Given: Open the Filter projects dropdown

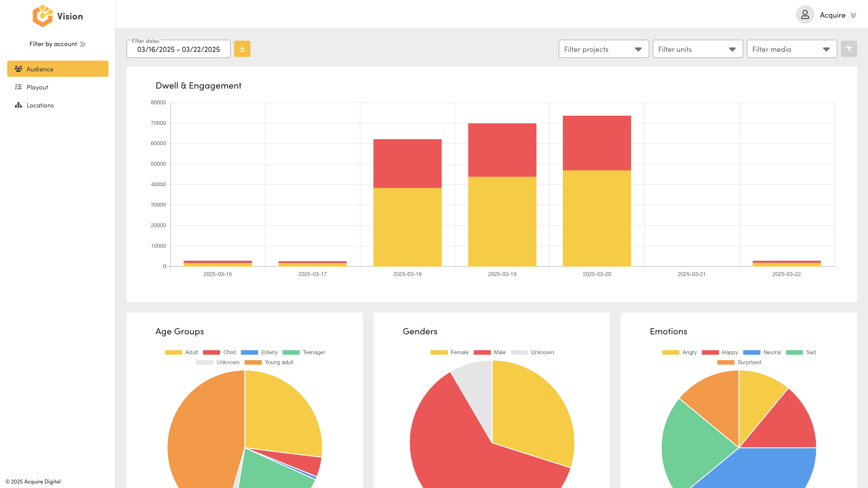Looking at the screenshot, I should tap(604, 49).
